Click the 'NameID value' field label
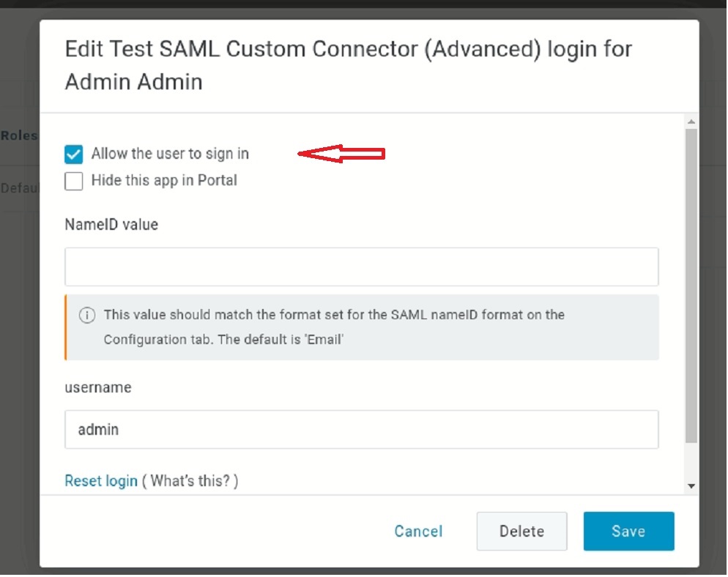Screen dimensions: 728x577 coord(111,225)
